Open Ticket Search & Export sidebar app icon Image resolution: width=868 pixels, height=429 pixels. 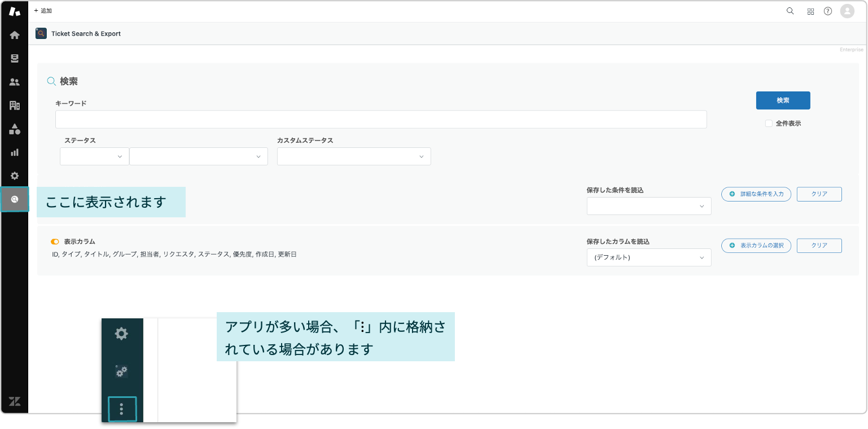click(x=15, y=199)
